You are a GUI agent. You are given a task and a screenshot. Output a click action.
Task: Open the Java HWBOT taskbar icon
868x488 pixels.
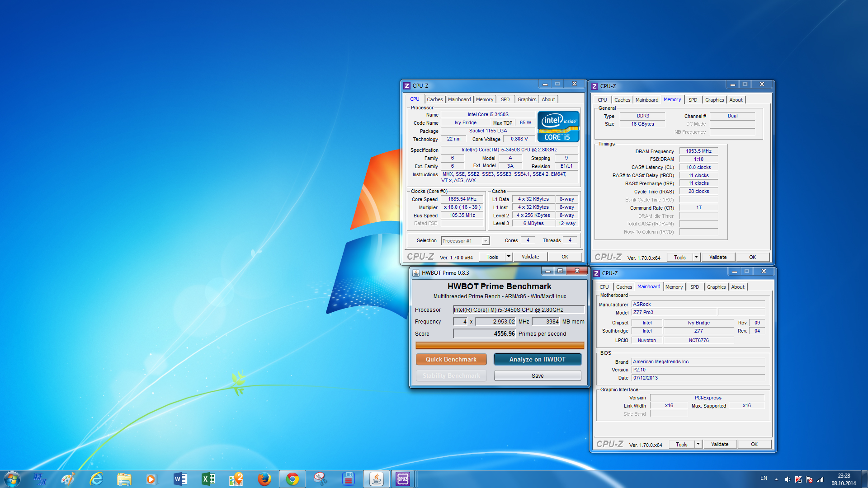[376, 479]
